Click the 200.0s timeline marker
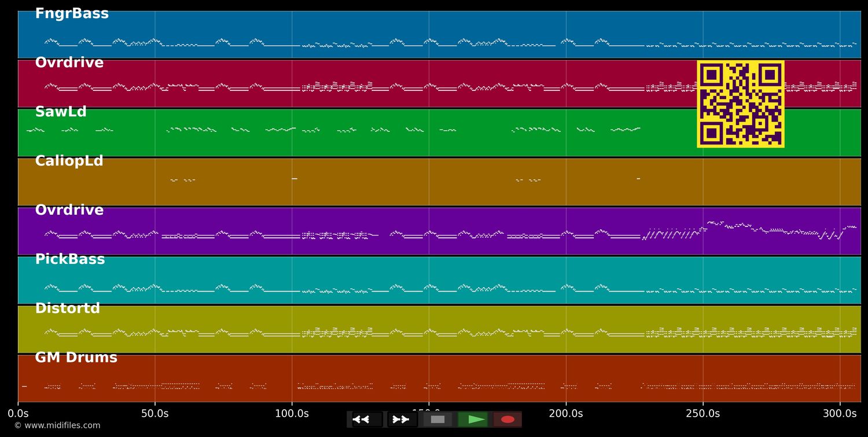Image resolution: width=868 pixels, height=437 pixels. [x=566, y=413]
